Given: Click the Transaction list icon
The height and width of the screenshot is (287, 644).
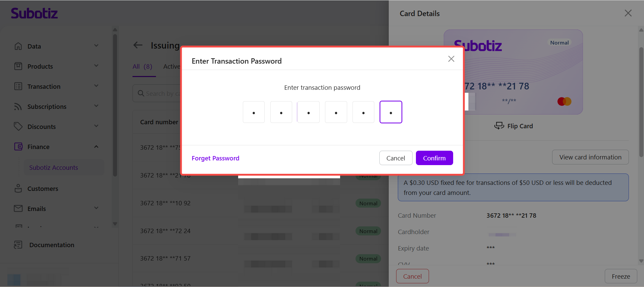Looking at the screenshot, I should (18, 86).
